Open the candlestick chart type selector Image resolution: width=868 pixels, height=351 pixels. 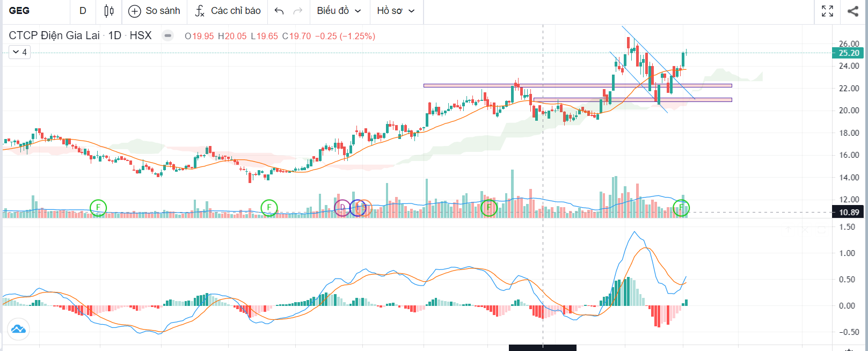pyautogui.click(x=109, y=11)
